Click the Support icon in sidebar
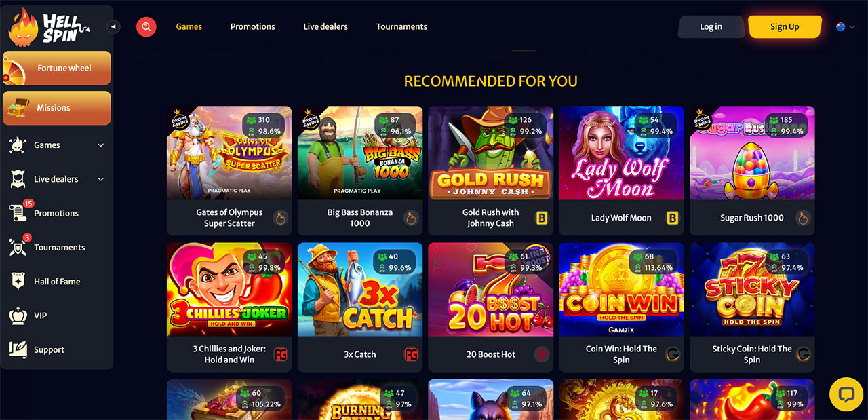Image resolution: width=868 pixels, height=420 pixels. point(18,349)
